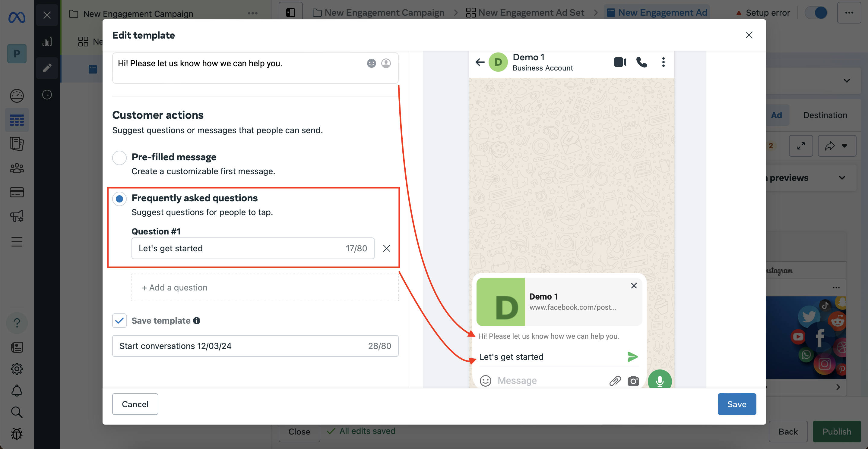Open Audiences people icon
868x449 pixels.
click(17, 168)
